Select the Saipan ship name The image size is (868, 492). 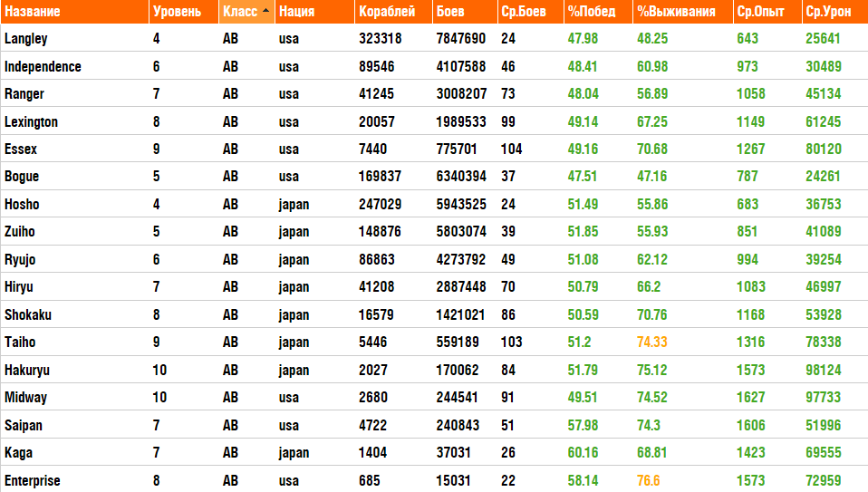[24, 425]
